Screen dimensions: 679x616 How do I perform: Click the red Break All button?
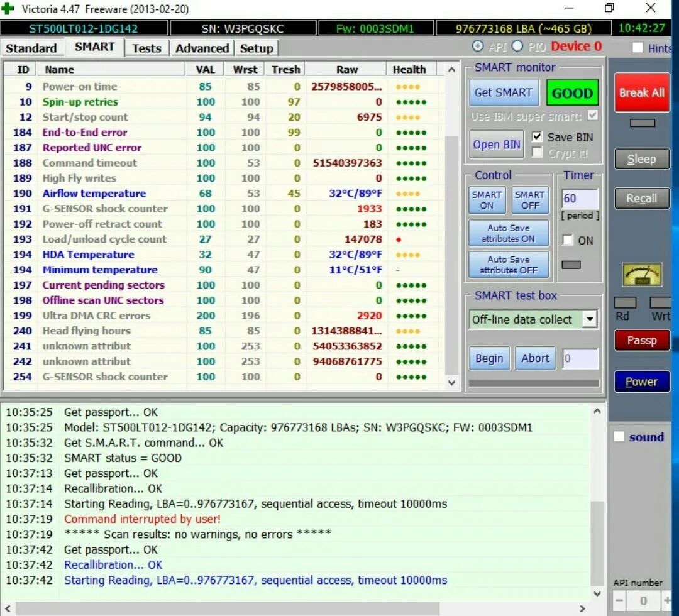point(642,92)
